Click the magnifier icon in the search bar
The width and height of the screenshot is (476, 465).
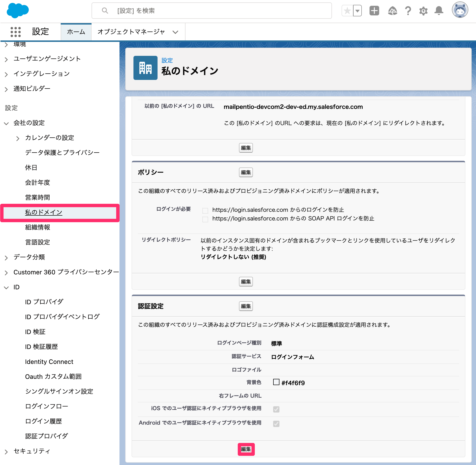click(x=105, y=11)
